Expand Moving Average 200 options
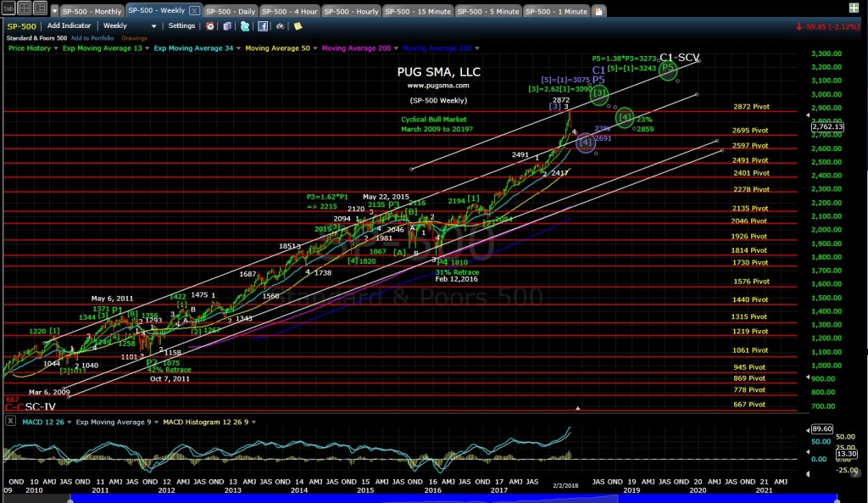 [397, 48]
